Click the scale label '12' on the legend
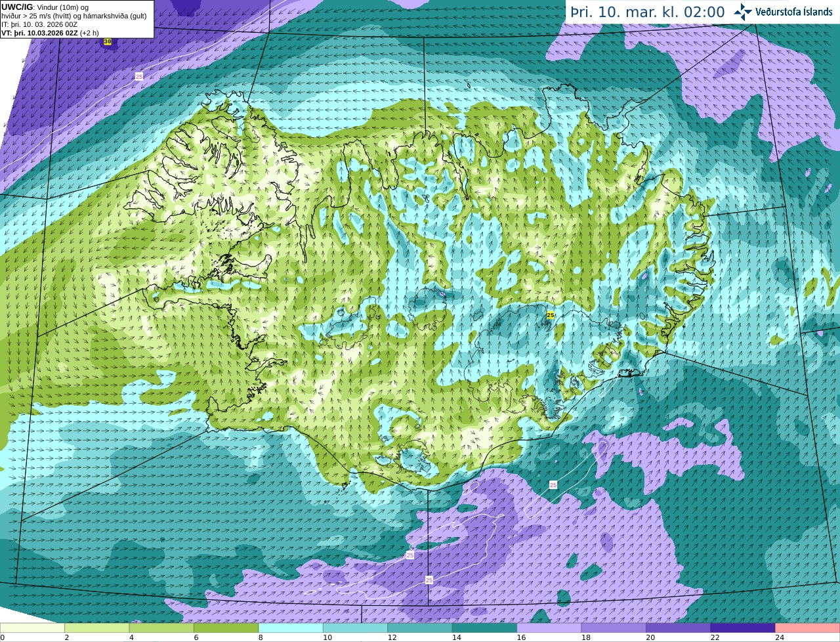The width and height of the screenshot is (840, 642). pyautogui.click(x=392, y=637)
